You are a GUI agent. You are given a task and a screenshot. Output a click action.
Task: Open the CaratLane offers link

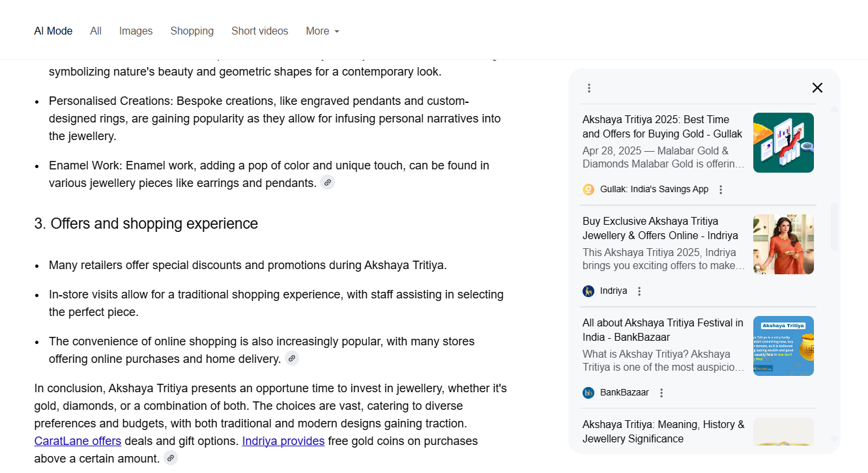coord(78,441)
